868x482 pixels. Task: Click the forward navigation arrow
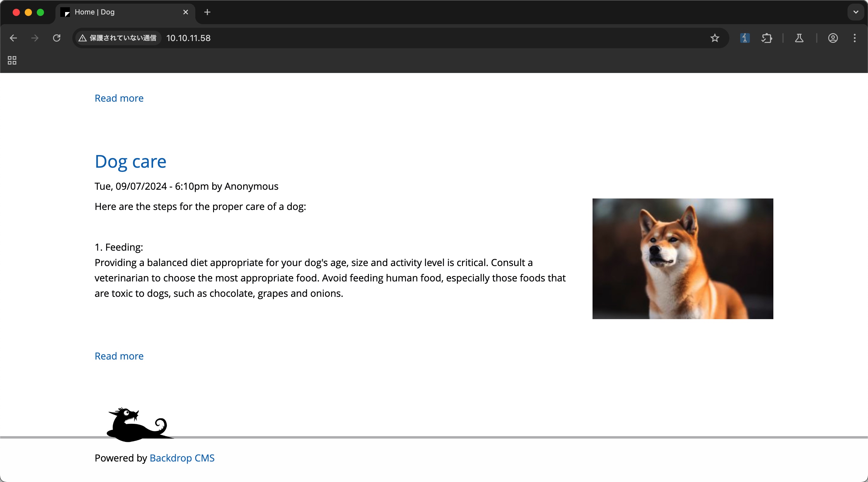pyautogui.click(x=35, y=38)
